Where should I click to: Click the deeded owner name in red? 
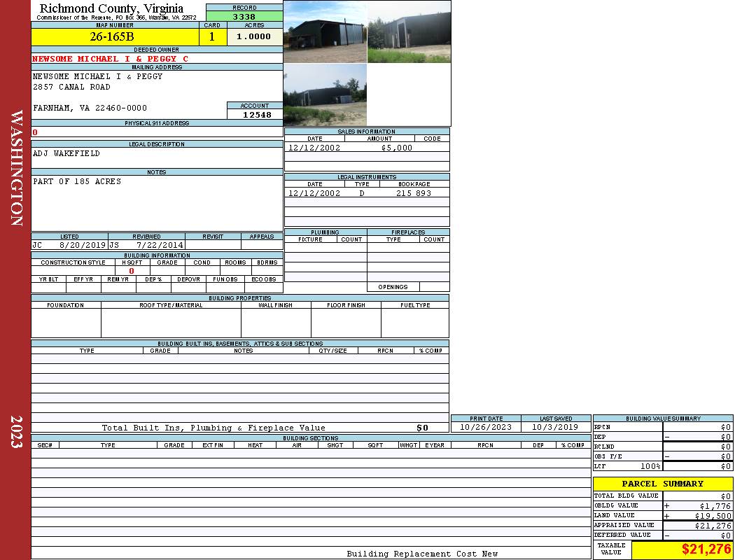pyautogui.click(x=111, y=59)
